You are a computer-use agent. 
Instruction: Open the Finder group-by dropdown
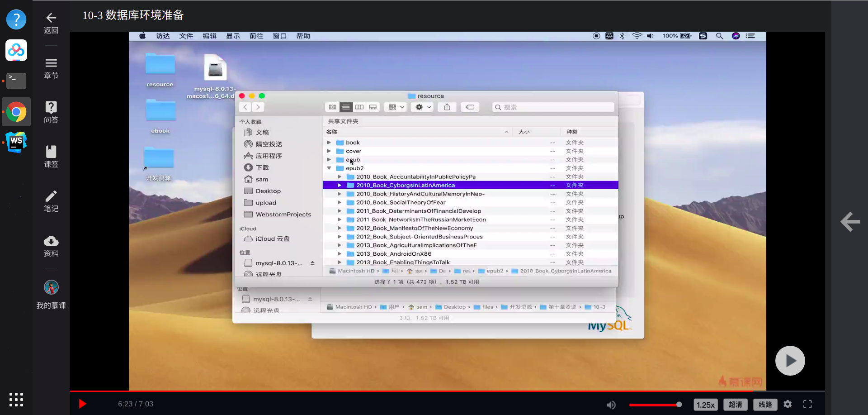click(x=395, y=107)
